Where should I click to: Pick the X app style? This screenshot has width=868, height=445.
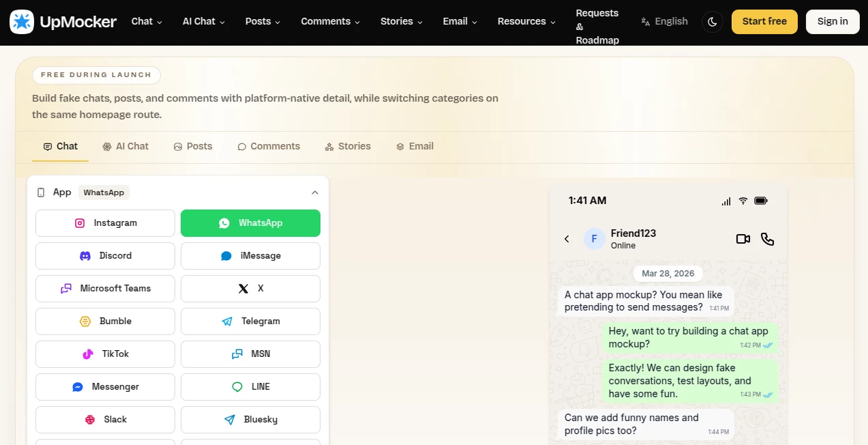coord(250,289)
